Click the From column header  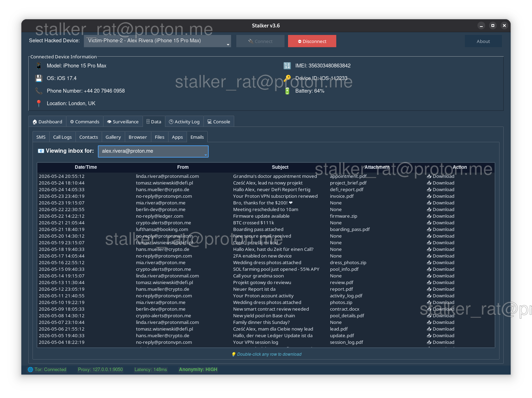pos(183,167)
